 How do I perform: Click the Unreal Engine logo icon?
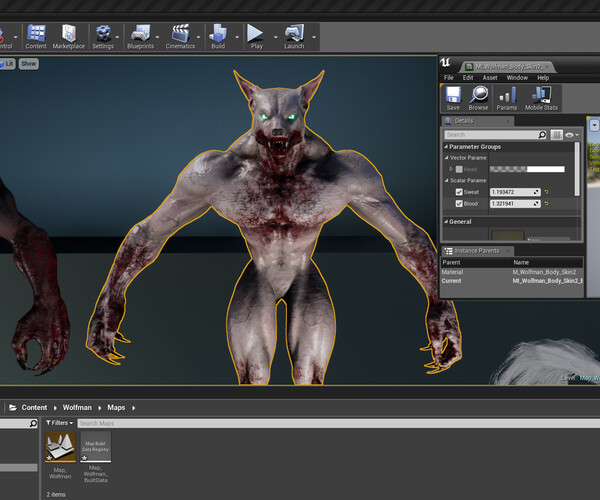pyautogui.click(x=445, y=62)
